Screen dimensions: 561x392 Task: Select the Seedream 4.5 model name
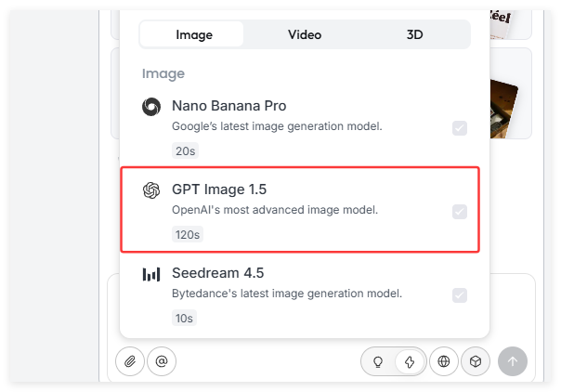tap(217, 273)
